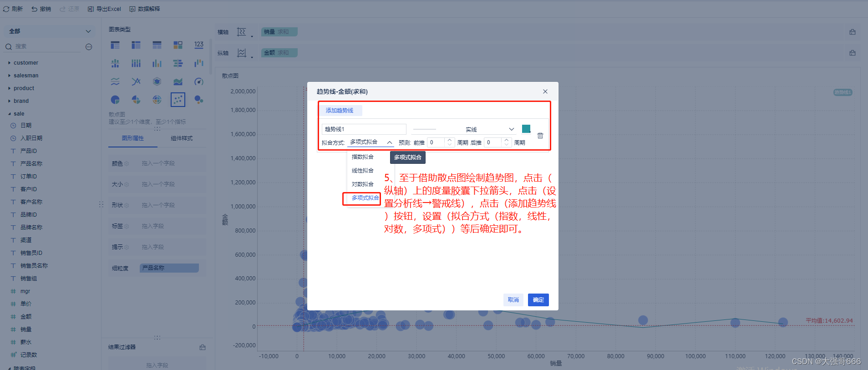Select the waterfall chart type icon
Viewport: 868px width, 370px height.
click(199, 63)
